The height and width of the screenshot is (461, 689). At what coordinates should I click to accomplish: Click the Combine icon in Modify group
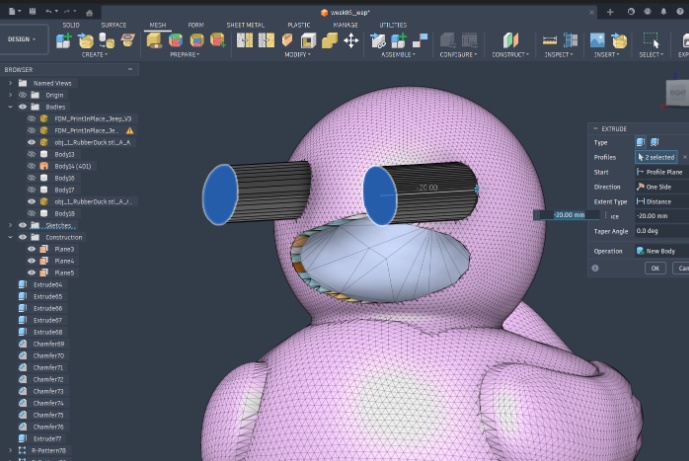pyautogui.click(x=330, y=40)
